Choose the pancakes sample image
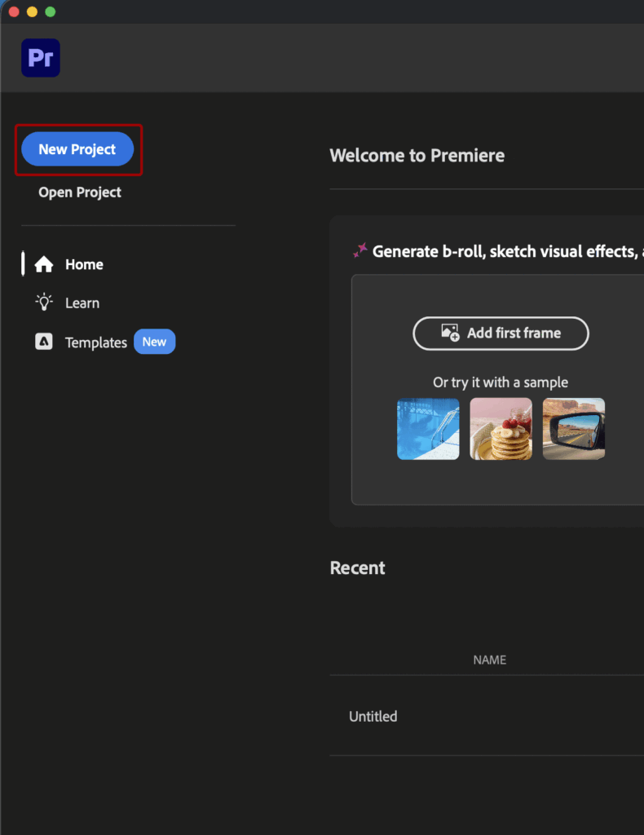The width and height of the screenshot is (644, 835). [x=501, y=429]
